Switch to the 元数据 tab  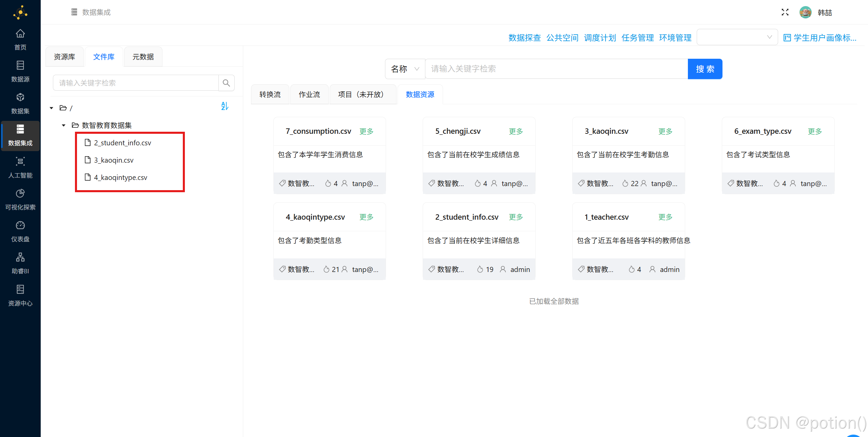point(143,57)
